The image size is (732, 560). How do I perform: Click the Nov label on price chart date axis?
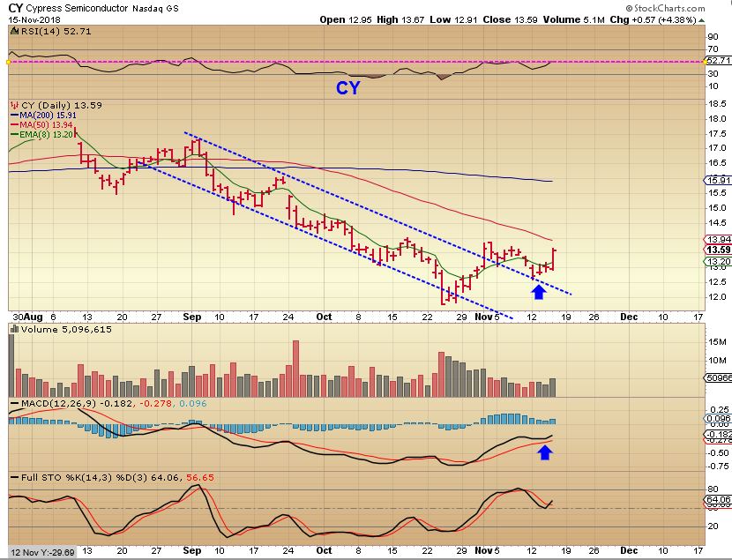(x=483, y=317)
